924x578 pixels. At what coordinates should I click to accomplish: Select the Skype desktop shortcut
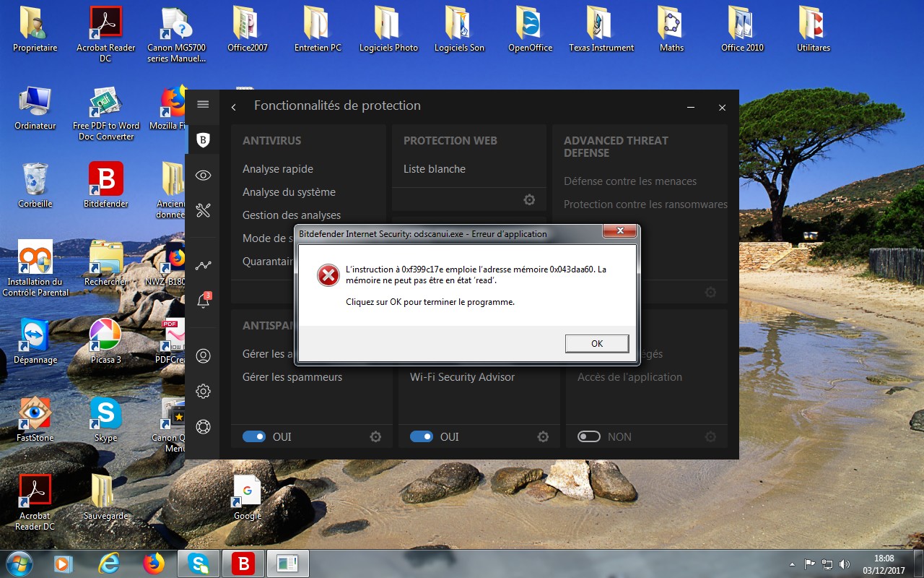[106, 420]
